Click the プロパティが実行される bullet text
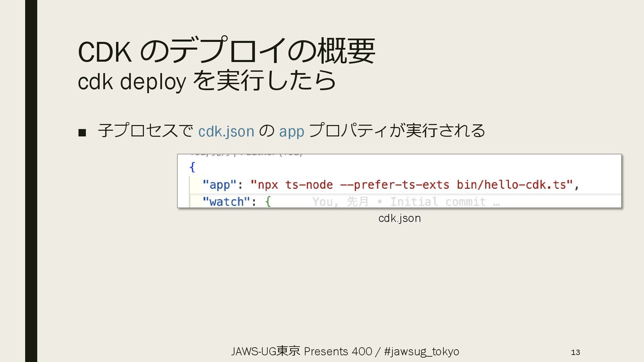The image size is (644, 362). click(x=396, y=131)
